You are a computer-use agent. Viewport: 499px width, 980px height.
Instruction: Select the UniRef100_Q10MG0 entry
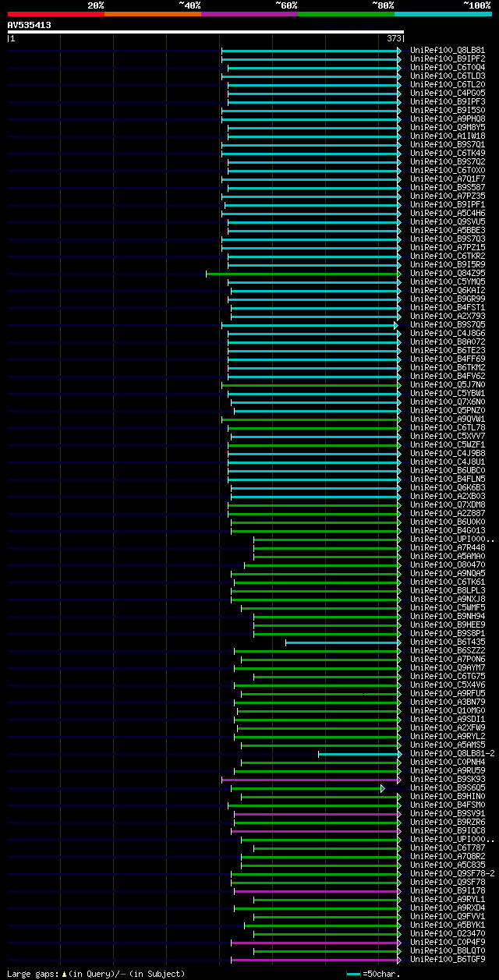448,711
